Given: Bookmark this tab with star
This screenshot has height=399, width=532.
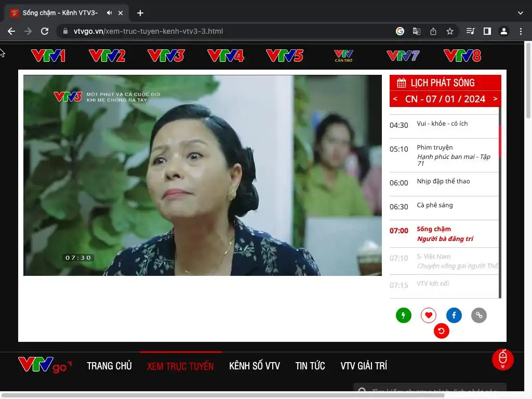Looking at the screenshot, I should click(x=450, y=31).
